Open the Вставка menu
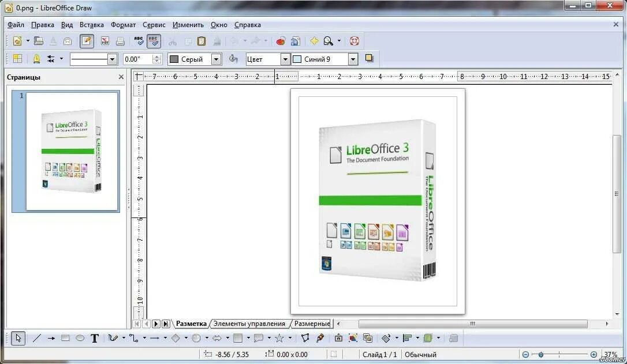This screenshot has width=627, height=364. tap(92, 25)
